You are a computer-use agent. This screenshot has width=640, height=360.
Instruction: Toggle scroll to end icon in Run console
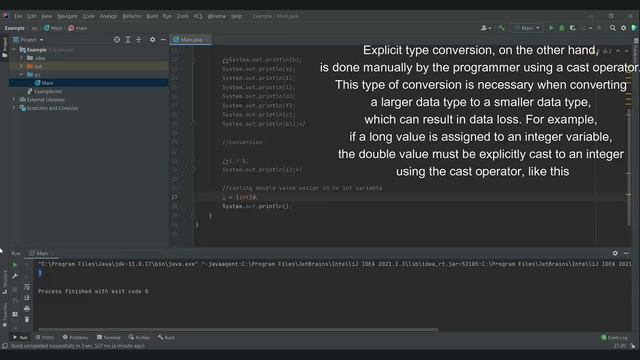(27, 298)
